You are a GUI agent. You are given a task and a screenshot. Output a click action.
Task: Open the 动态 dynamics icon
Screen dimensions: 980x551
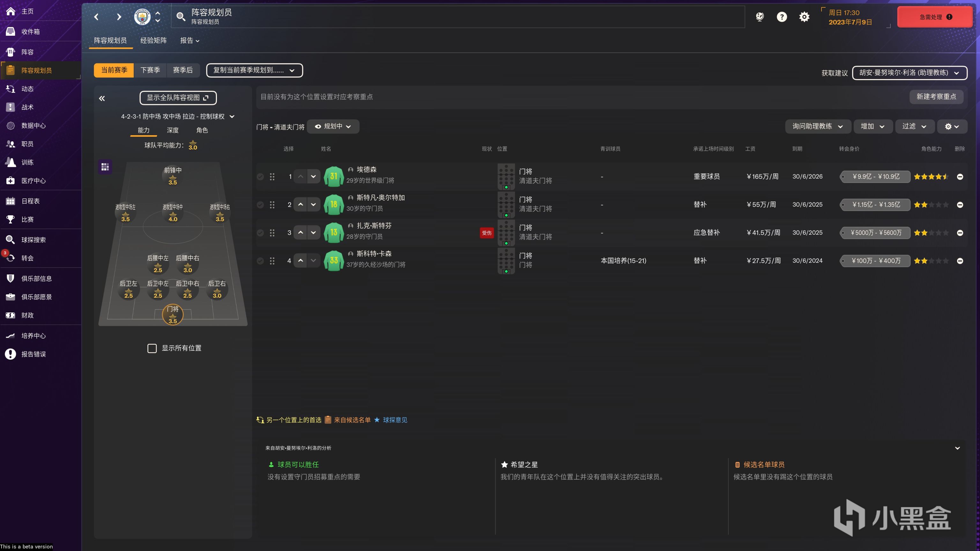pos(11,89)
